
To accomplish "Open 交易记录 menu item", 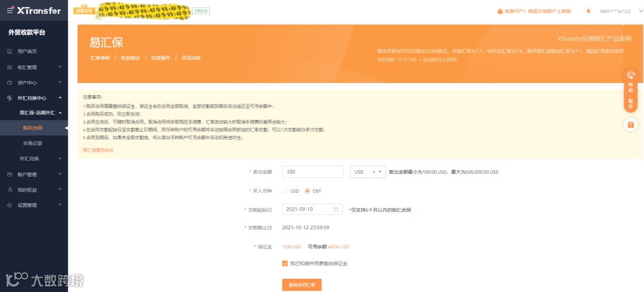I will [33, 143].
